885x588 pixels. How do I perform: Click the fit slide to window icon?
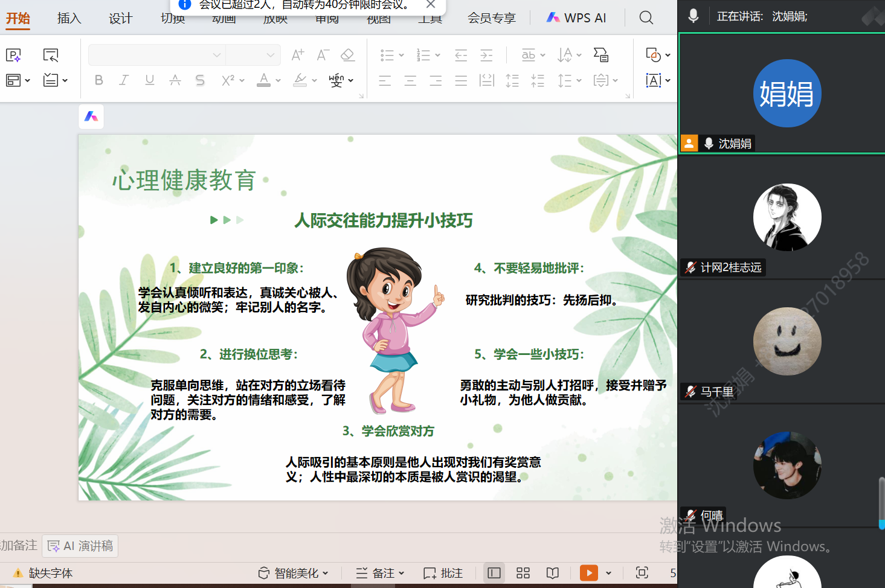[x=642, y=573]
